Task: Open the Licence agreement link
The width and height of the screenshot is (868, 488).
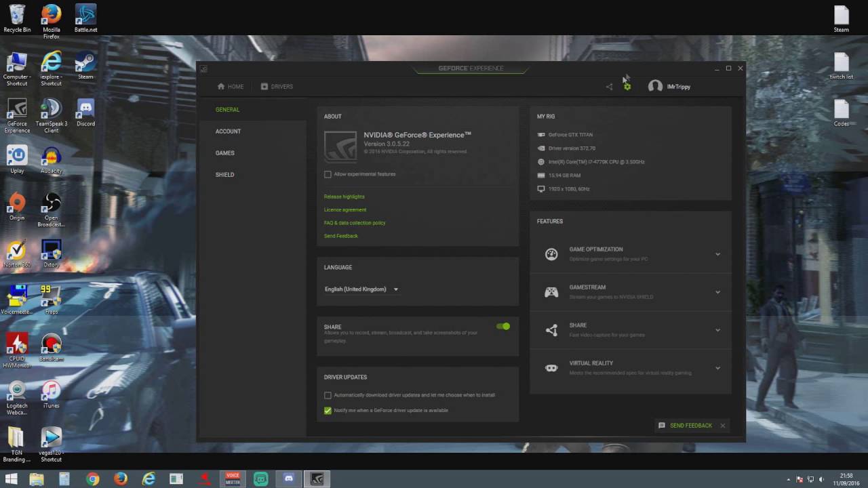Action: pyautogui.click(x=345, y=209)
